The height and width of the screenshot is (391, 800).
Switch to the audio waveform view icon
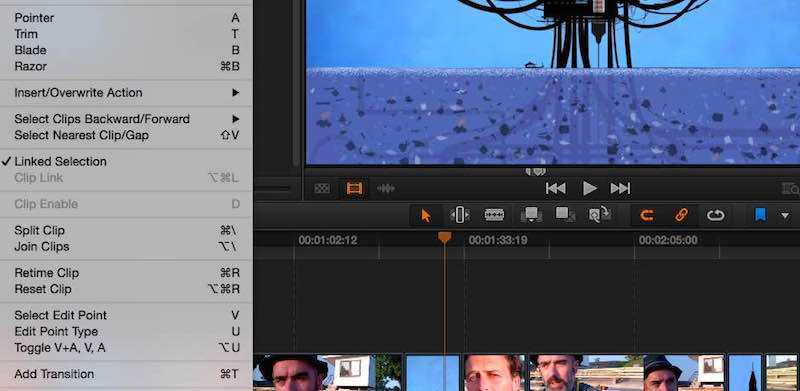tap(386, 189)
